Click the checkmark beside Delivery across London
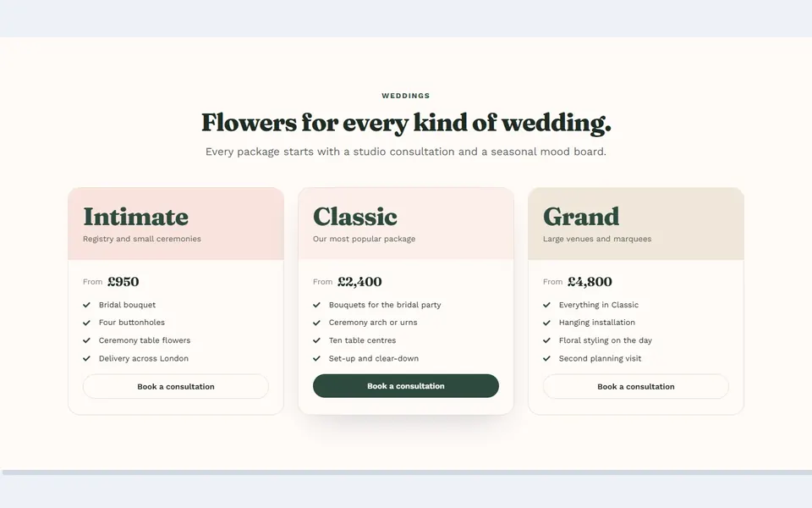 [86, 358]
